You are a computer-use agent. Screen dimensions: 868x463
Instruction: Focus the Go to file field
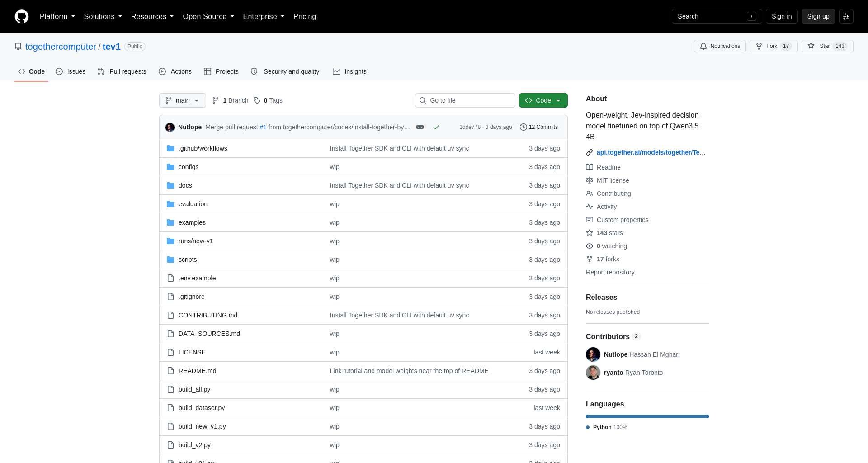pos(465,100)
